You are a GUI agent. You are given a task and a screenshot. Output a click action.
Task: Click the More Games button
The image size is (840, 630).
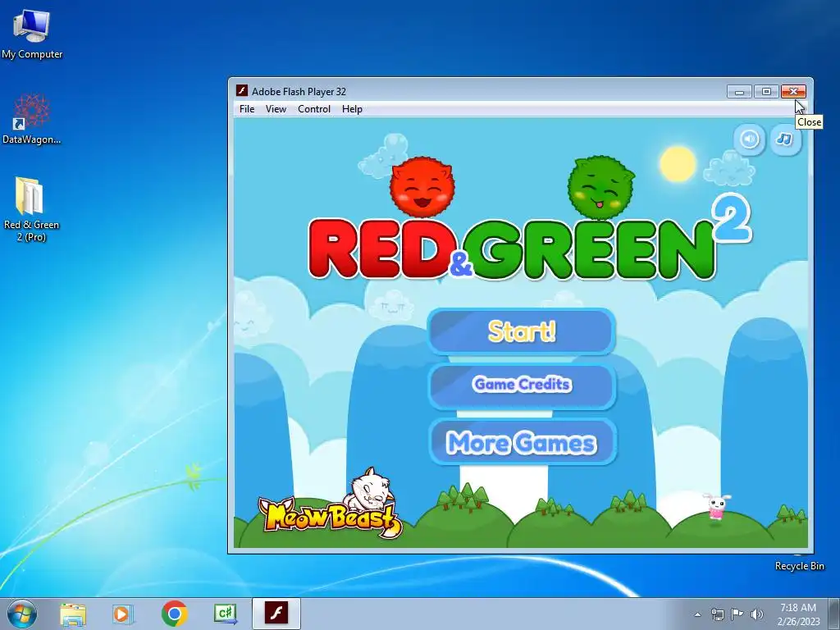[522, 442]
